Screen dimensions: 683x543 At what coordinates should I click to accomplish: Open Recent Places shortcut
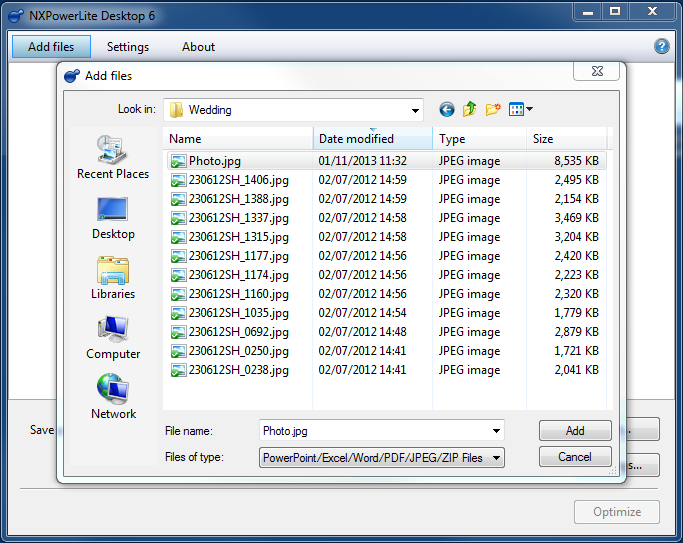[x=113, y=157]
